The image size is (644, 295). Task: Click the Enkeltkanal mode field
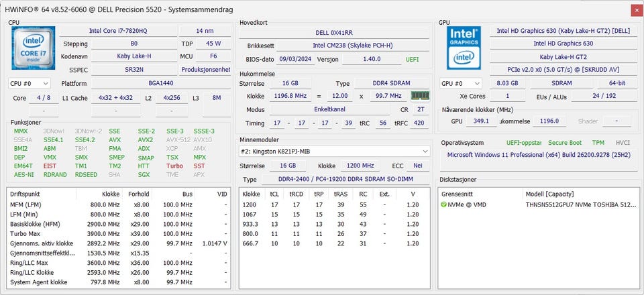329,109
